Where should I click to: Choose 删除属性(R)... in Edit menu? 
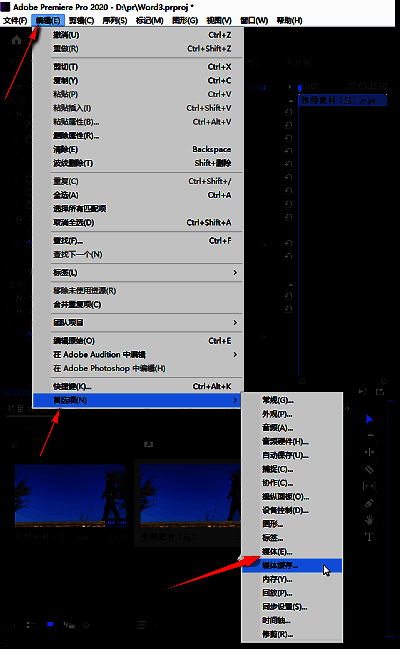point(138,136)
